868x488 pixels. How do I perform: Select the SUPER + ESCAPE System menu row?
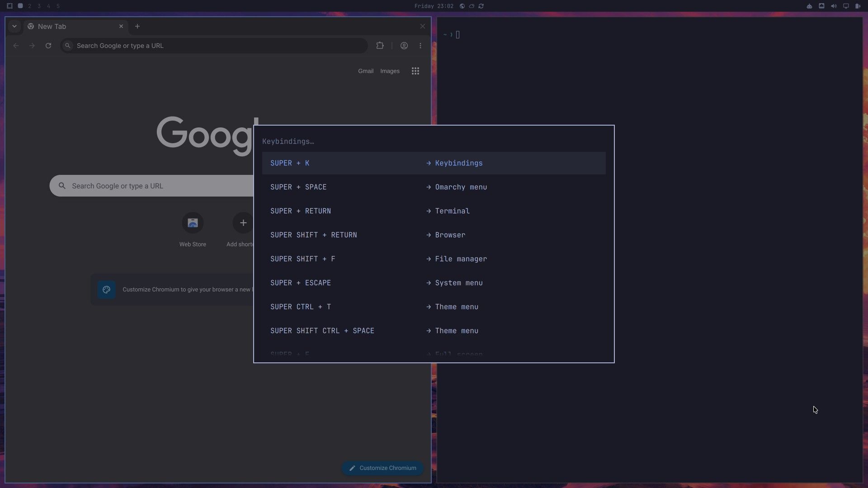click(x=434, y=283)
